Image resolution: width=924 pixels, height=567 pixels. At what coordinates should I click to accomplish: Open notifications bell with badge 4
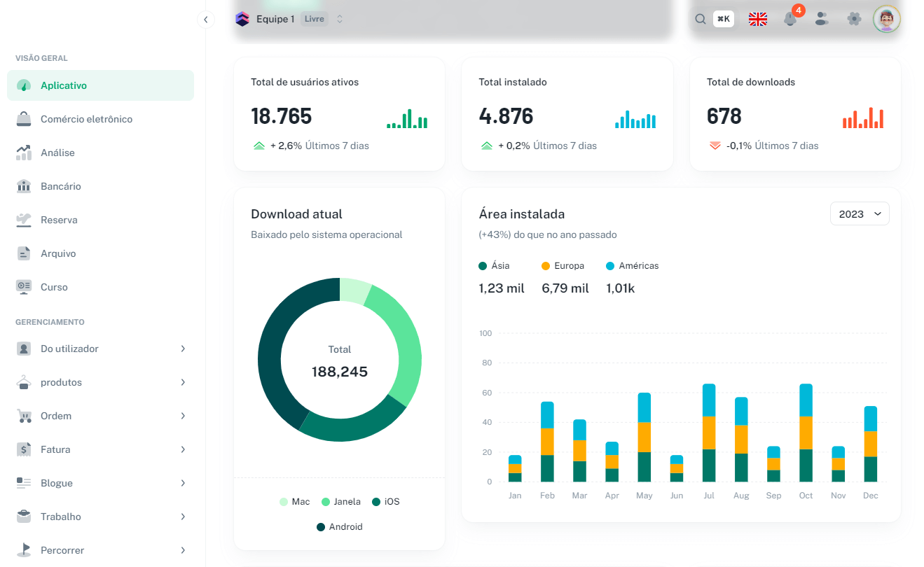790,19
